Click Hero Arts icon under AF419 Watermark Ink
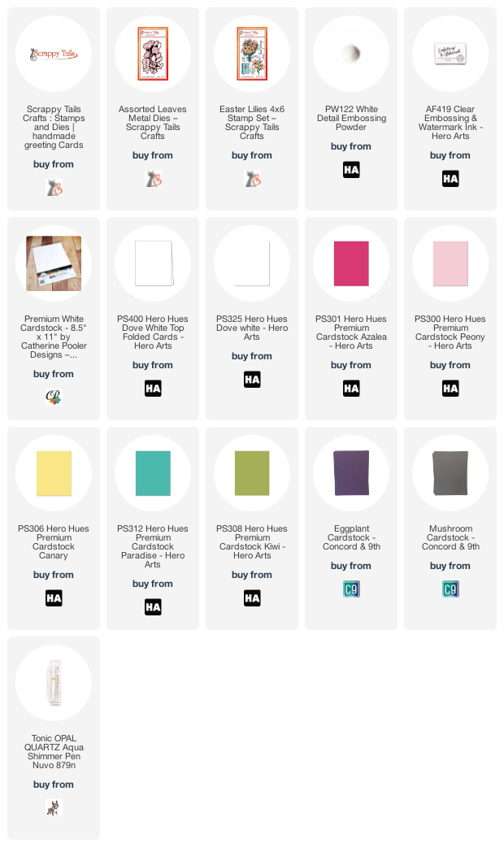Screen dimensions: 504x856 click(x=450, y=179)
